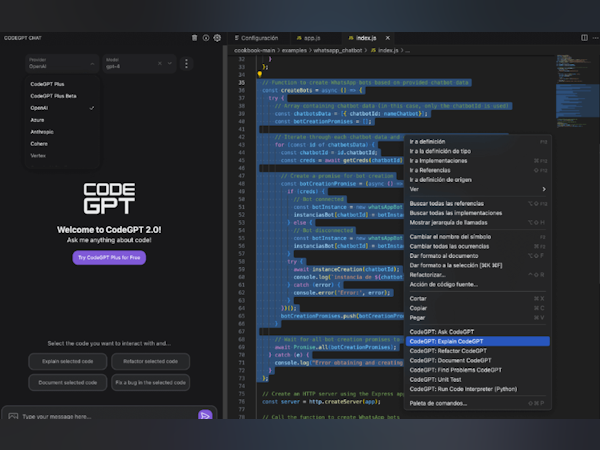Choose Vertex in provider list
The image size is (600, 450).
point(62,155)
